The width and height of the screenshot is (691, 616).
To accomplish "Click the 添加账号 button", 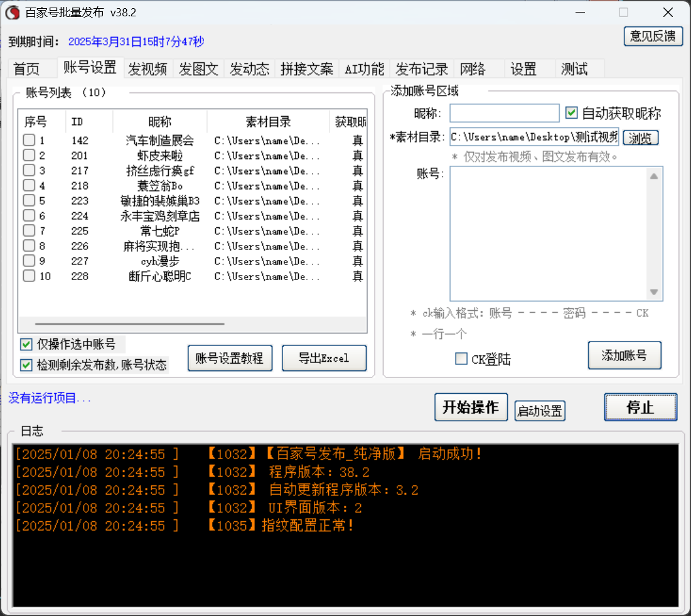I will coord(624,355).
